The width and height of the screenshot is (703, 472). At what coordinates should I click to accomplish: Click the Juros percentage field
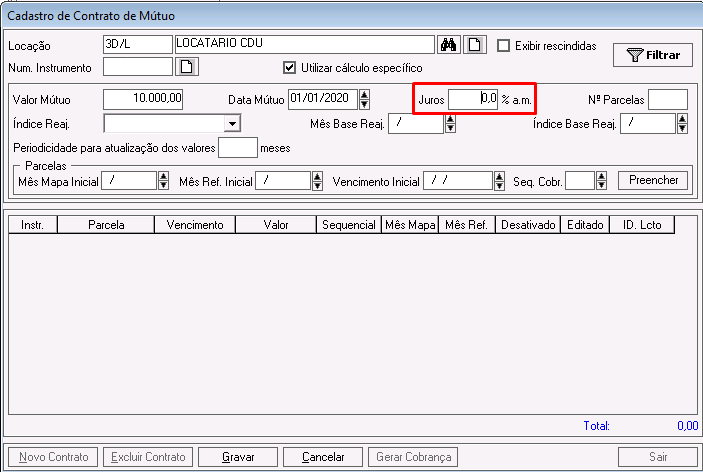coord(473,99)
